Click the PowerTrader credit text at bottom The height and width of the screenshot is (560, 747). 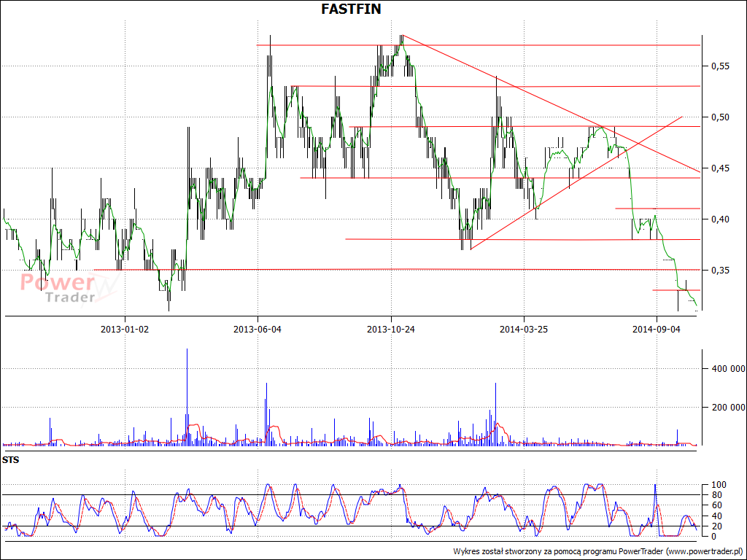[x=599, y=551]
